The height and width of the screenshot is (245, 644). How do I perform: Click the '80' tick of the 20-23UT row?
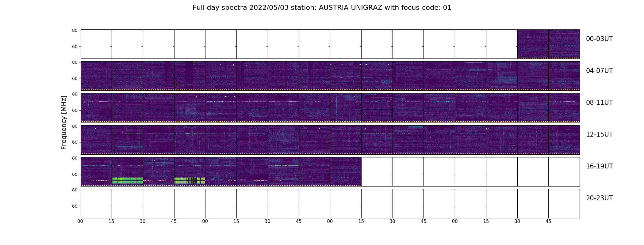[75, 190]
